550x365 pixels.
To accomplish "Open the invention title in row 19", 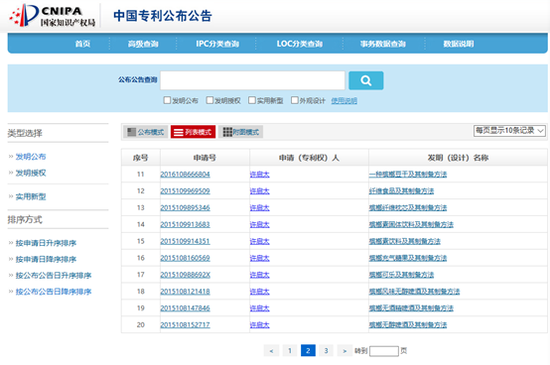I will [411, 308].
